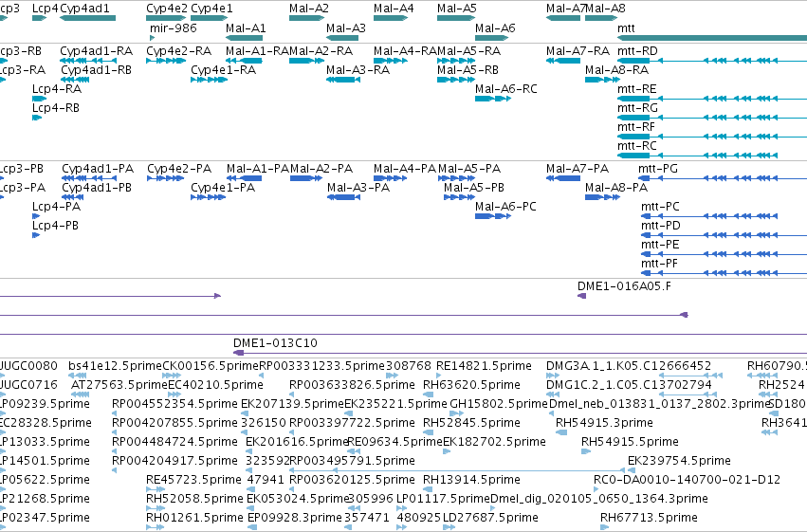Click the Mal-A1 gene label
Image resolution: width=807 pixels, height=532 pixels.
coord(246,28)
